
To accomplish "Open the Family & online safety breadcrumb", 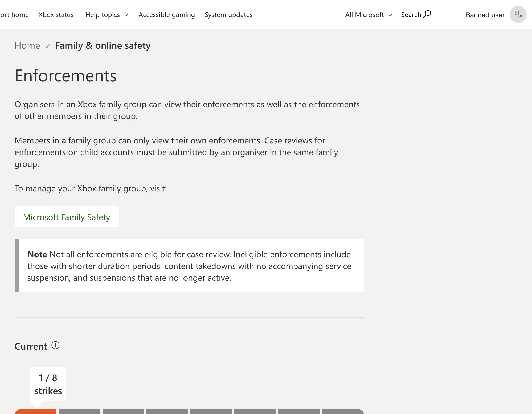I will (x=103, y=45).
